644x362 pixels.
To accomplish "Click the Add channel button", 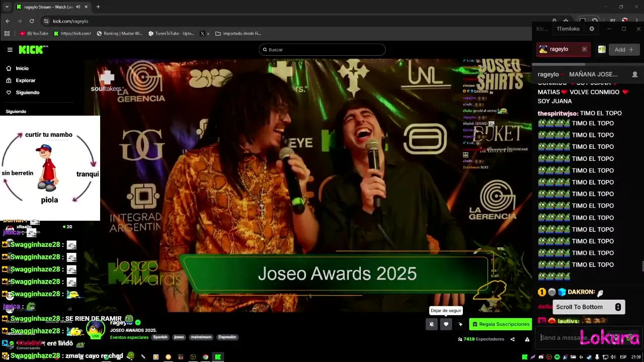I will pos(624,49).
